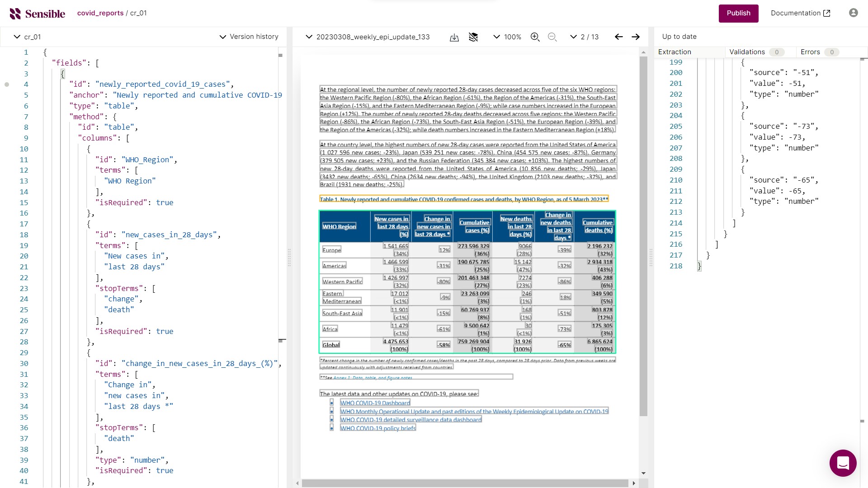The width and height of the screenshot is (868, 488).
Task: Click the WHO Region table header
Action: (x=339, y=226)
